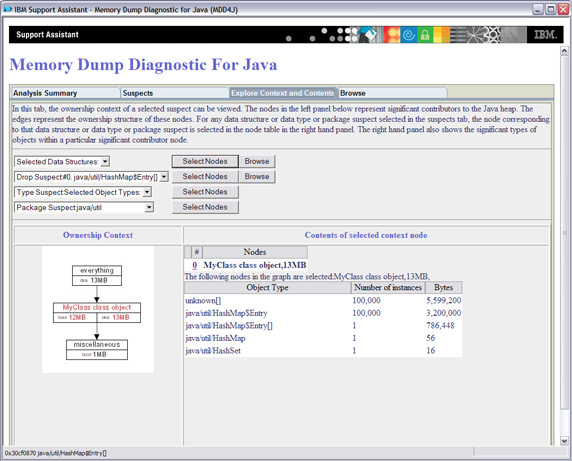Screen dimensions: 572x461
Task: Click the IBM logo in banner
Action: pos(545,35)
